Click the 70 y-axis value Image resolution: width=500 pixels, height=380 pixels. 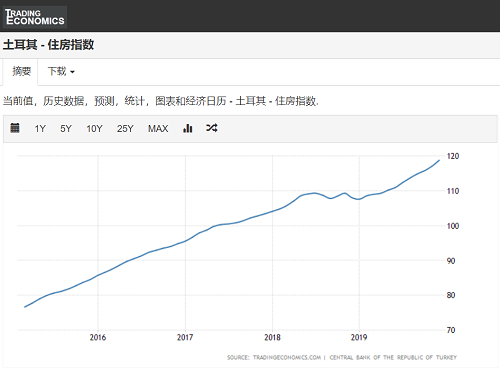tap(451, 330)
